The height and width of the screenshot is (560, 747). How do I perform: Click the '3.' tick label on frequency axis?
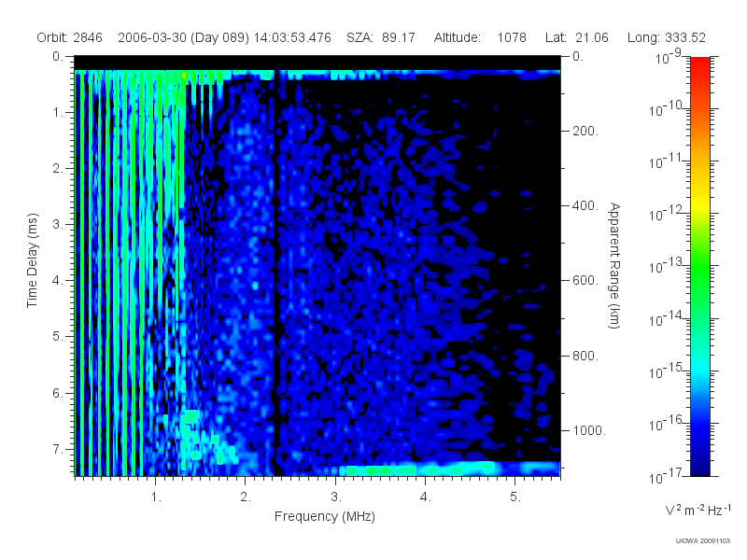(336, 497)
